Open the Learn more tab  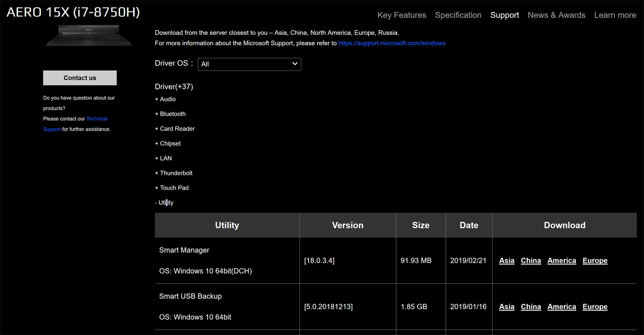[x=615, y=15]
